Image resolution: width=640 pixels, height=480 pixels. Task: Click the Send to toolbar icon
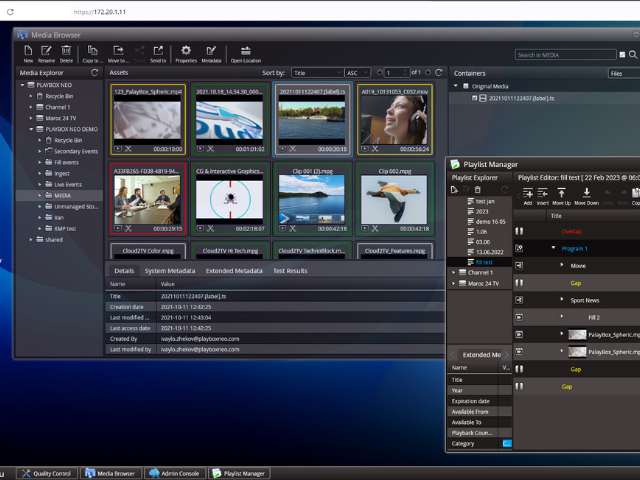click(x=158, y=50)
